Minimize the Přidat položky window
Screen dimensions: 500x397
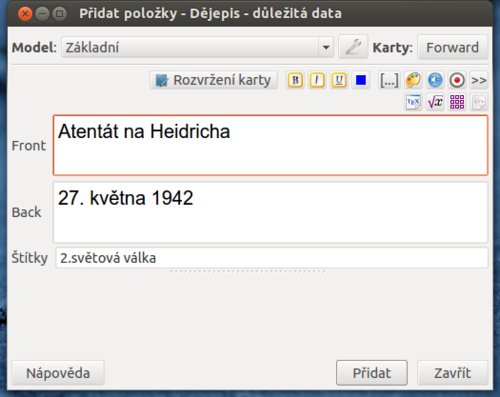point(42,14)
